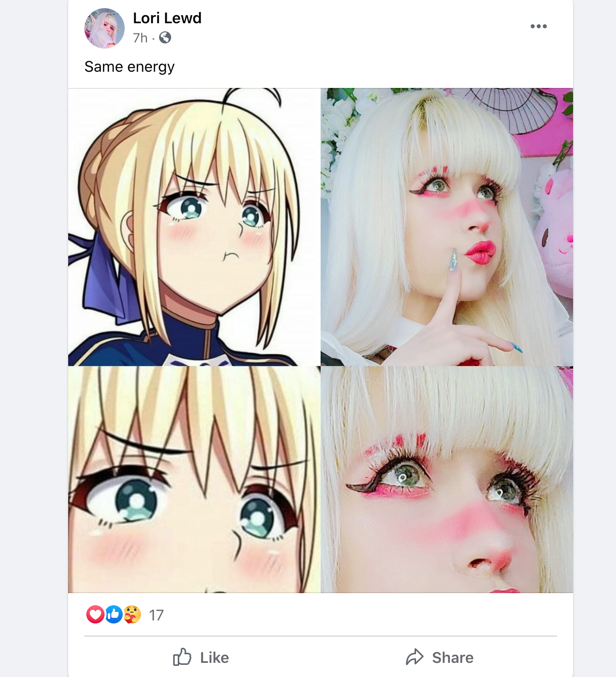Open the 7h post timestamp link
Viewport: 616px width, 677px height.
point(140,38)
